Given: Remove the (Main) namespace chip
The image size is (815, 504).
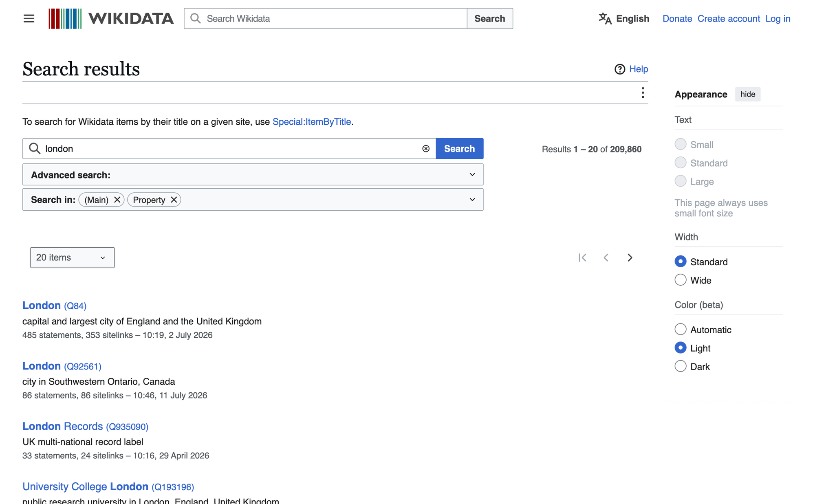Looking at the screenshot, I should [x=117, y=200].
